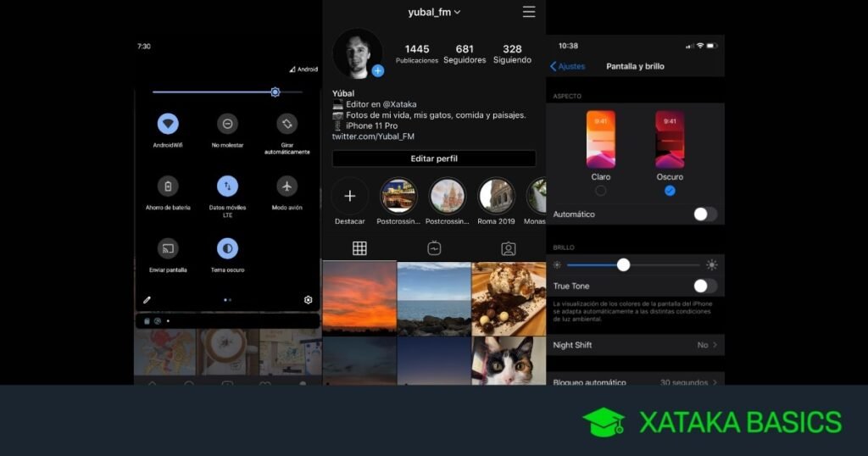Open the calico cat post
The height and width of the screenshot is (456, 868).
[509, 361]
